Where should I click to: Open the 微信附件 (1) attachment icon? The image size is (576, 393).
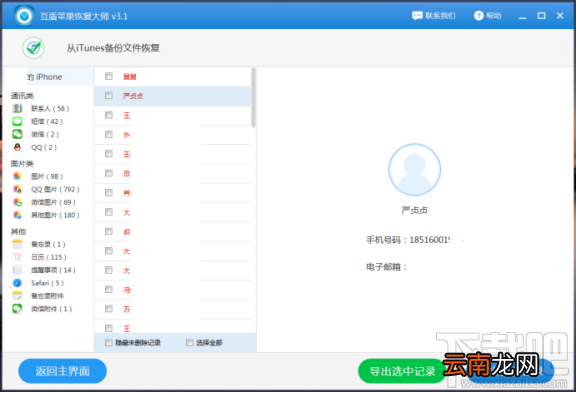point(17,309)
